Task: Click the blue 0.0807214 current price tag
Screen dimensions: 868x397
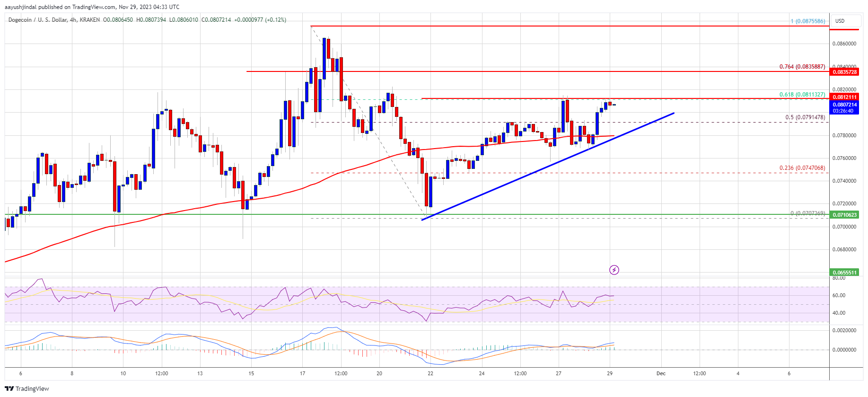Action: point(844,105)
